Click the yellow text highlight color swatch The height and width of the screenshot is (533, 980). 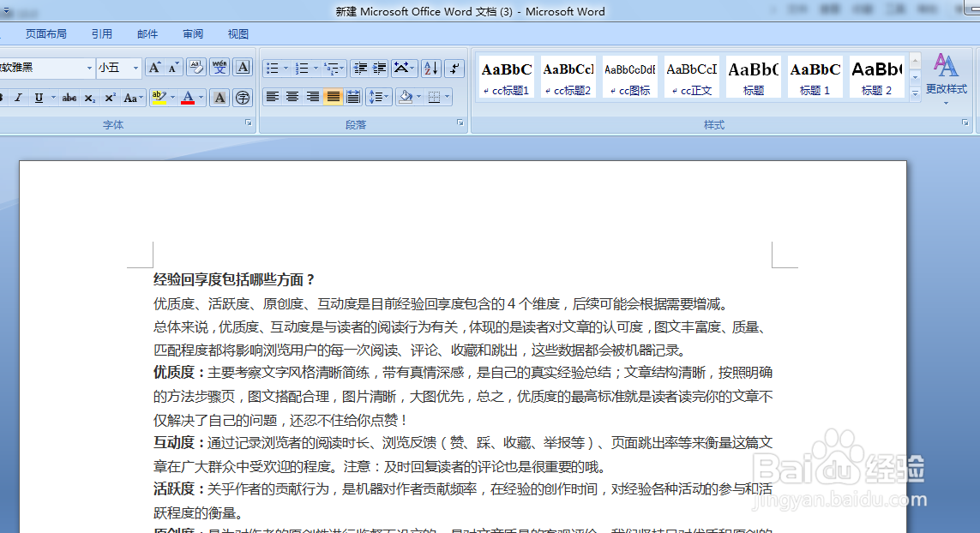coord(159,104)
